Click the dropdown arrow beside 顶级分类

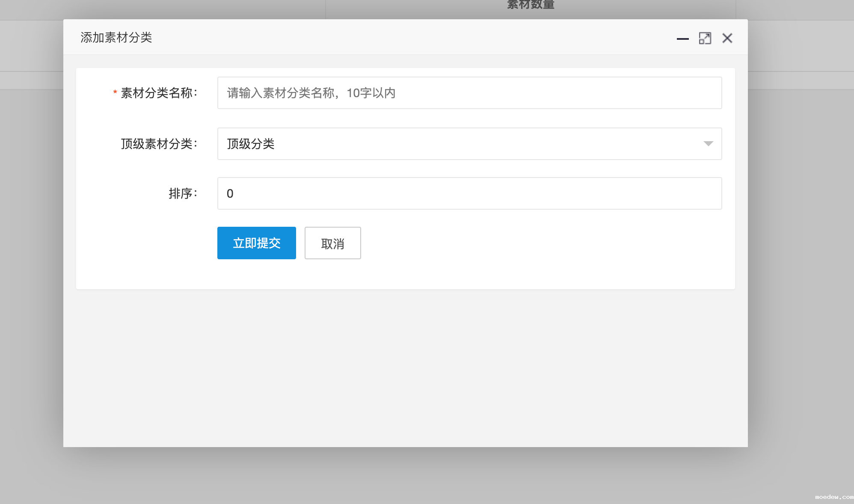pos(708,144)
